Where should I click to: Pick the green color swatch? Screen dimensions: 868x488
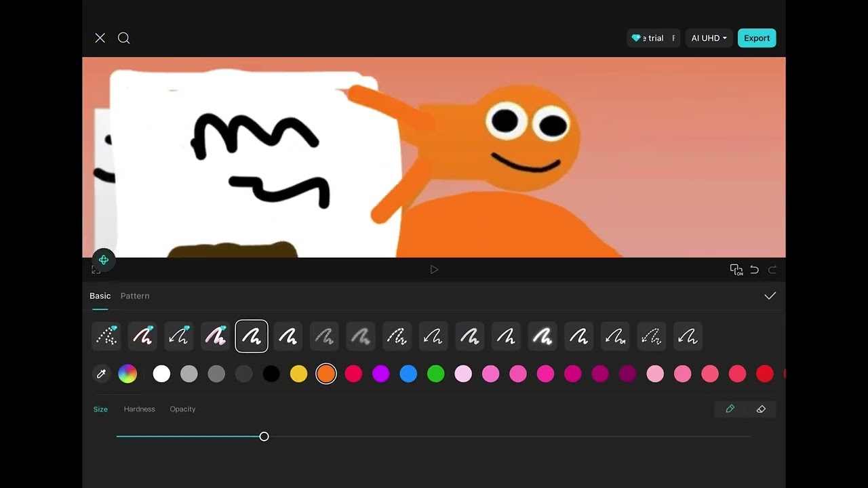pyautogui.click(x=436, y=373)
